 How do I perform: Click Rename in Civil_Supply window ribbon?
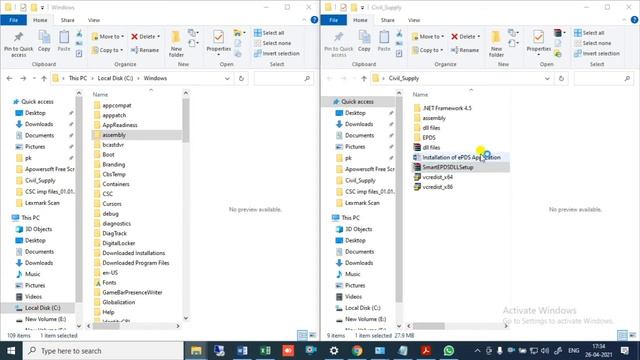point(465,50)
